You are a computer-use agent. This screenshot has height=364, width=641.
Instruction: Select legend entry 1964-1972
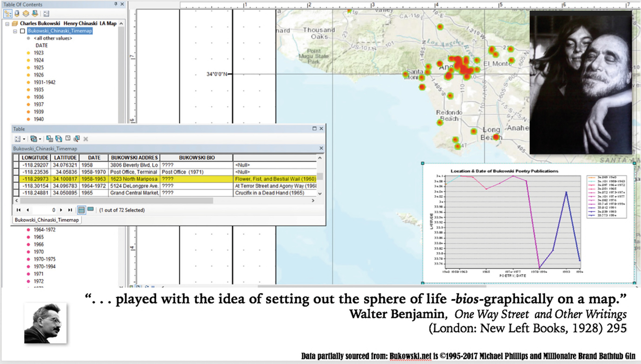click(x=45, y=230)
